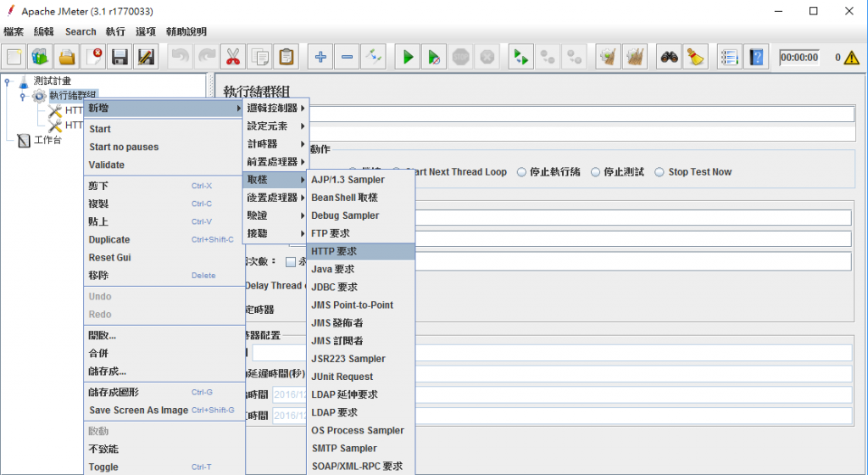Choose JUnit Request sampler
This screenshot has width=868, height=475.
pos(361,377)
